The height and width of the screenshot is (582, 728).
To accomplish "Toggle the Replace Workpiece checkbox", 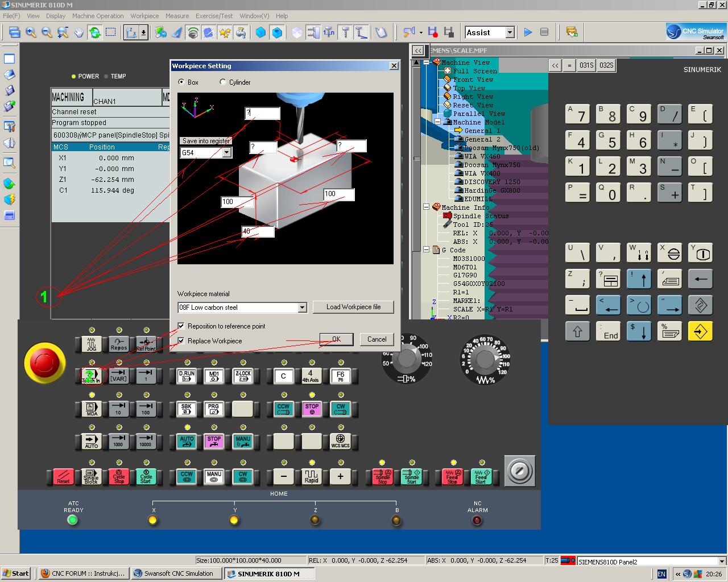I will pos(181,340).
